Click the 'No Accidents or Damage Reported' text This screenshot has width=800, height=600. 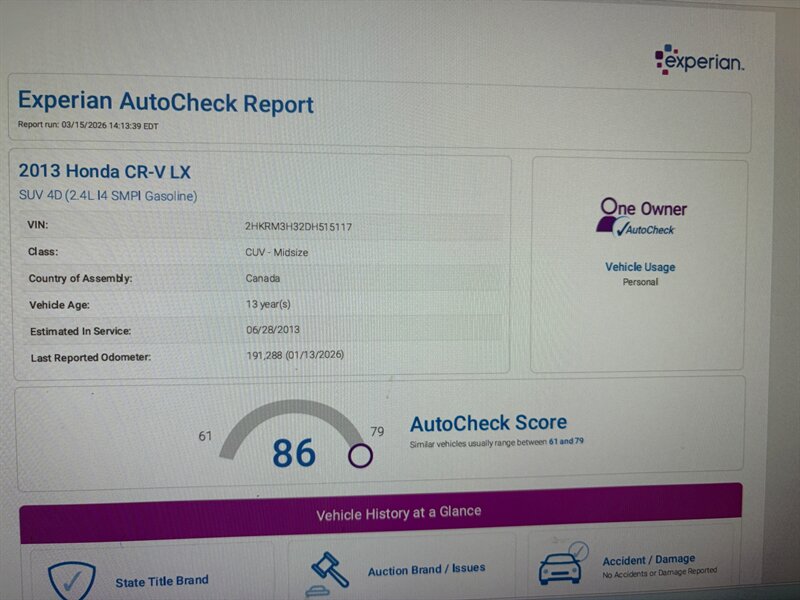point(659,573)
